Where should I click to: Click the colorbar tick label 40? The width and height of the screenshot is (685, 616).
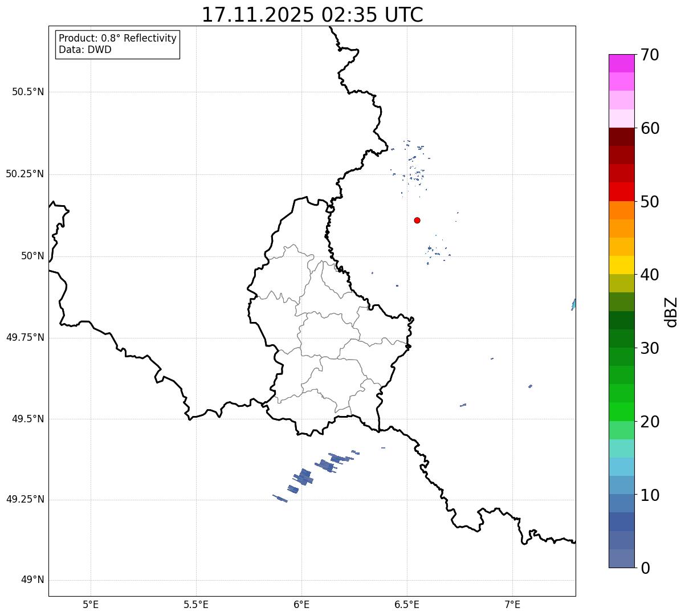click(650, 275)
